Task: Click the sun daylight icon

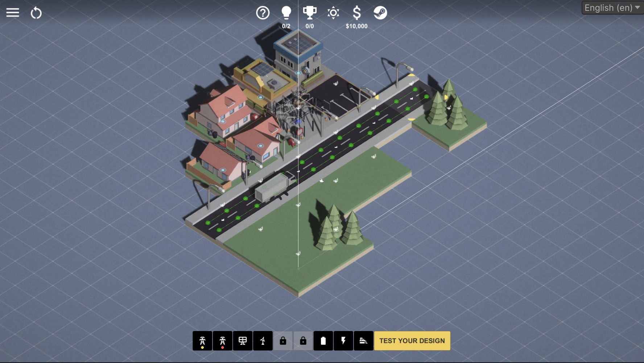Action: (333, 13)
